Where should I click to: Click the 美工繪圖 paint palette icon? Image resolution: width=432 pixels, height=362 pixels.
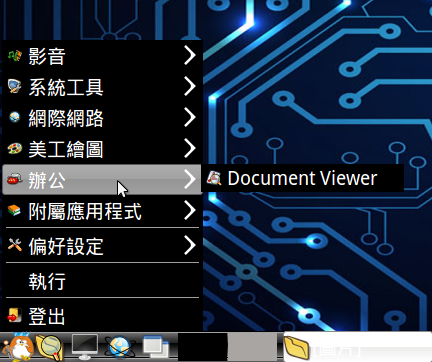[15, 148]
